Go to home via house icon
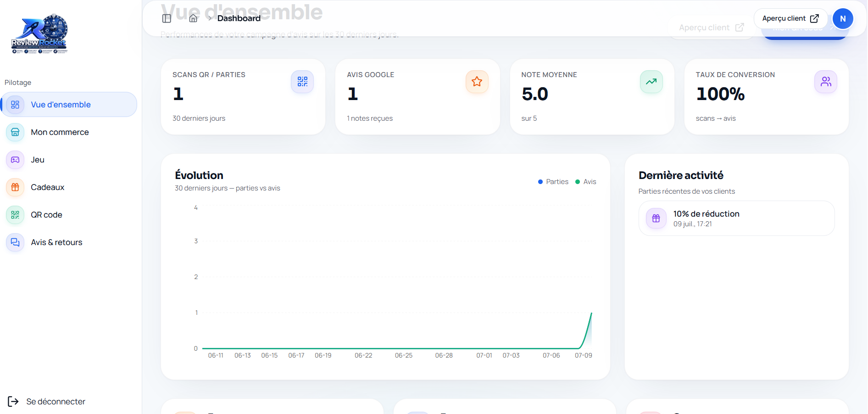 (193, 18)
